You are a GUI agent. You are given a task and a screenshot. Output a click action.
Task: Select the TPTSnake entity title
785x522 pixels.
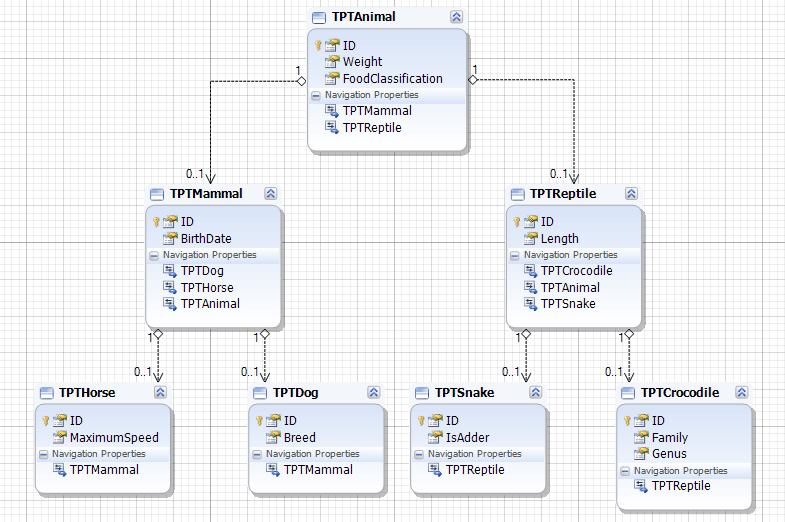pos(464,392)
